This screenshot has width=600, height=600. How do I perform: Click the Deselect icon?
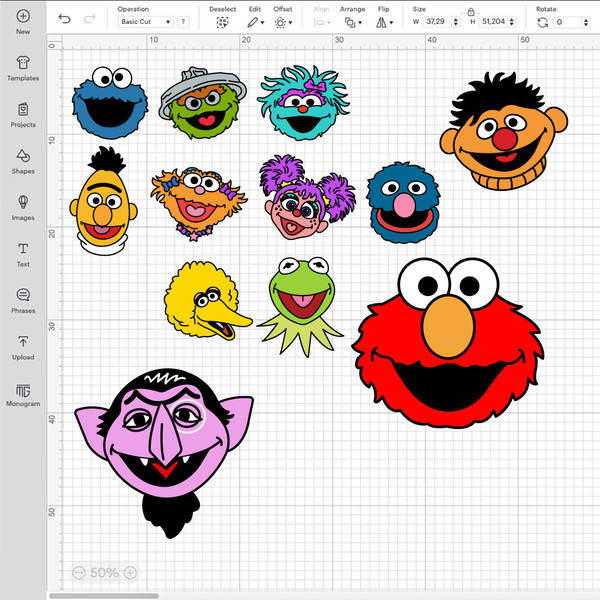point(222,23)
